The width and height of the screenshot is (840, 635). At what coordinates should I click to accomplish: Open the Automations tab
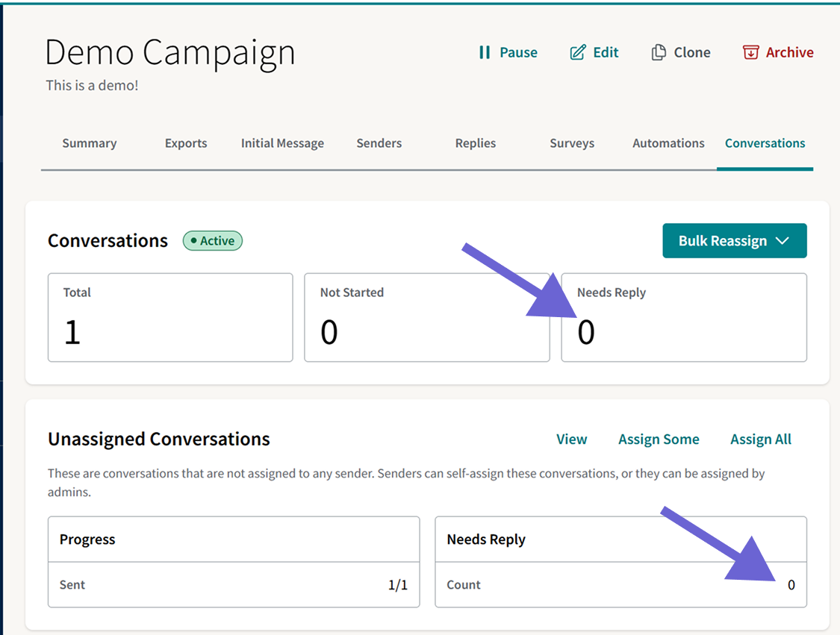668,143
